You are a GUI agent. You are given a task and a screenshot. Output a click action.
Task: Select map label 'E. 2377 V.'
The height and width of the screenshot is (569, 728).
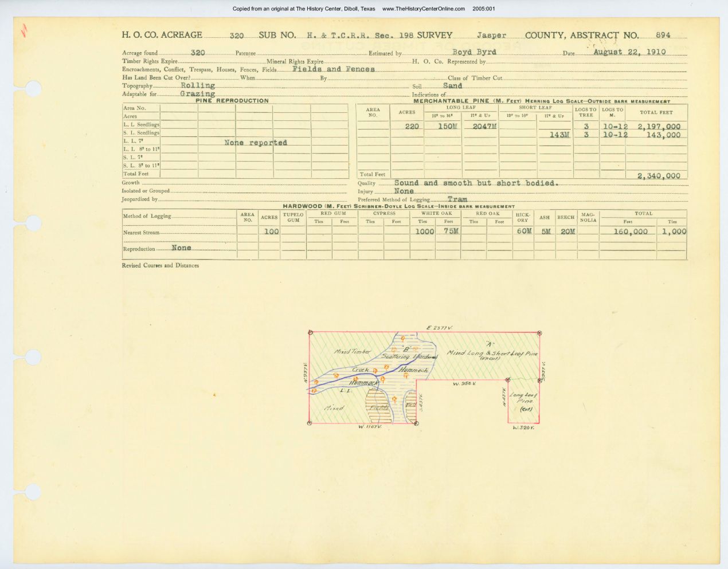[x=440, y=328]
